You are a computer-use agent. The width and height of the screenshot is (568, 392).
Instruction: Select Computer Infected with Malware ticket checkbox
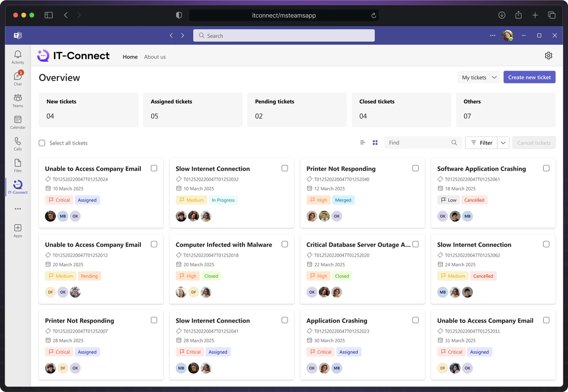[285, 244]
